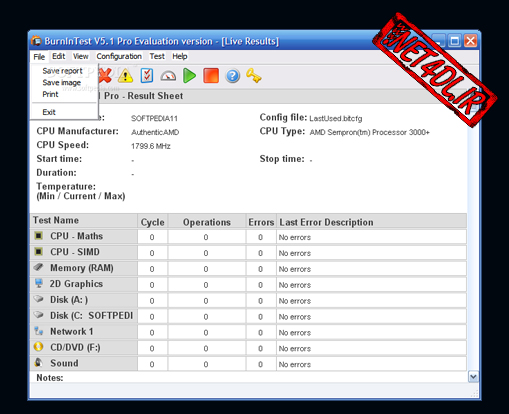This screenshot has height=414, width=509.
Task: Click the CPU - SIMD chip icon
Action: click(39, 252)
